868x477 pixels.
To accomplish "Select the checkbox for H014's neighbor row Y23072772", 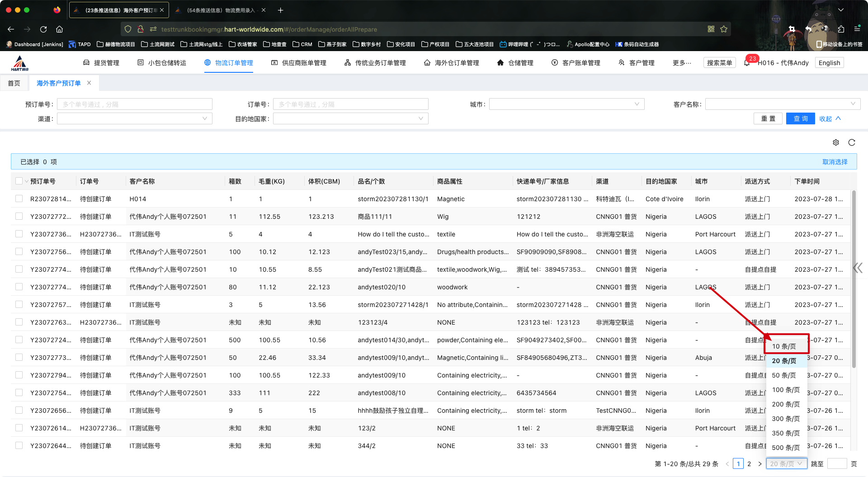I will 19,217.
